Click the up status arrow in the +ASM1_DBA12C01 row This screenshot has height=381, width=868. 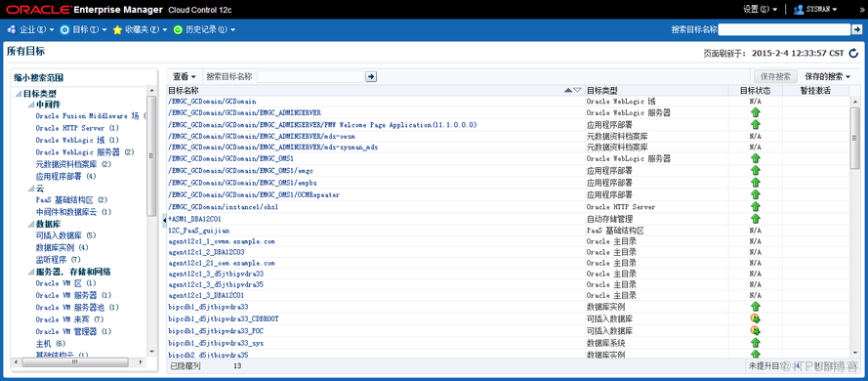[755, 219]
